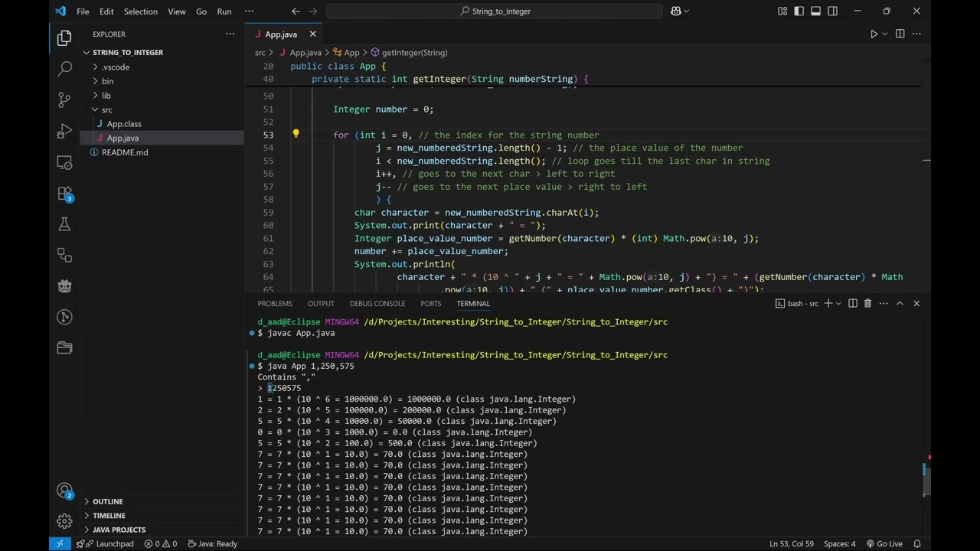The image size is (980, 551).
Task: Open the title bar overflow menu ellipsis
Action: tap(249, 11)
